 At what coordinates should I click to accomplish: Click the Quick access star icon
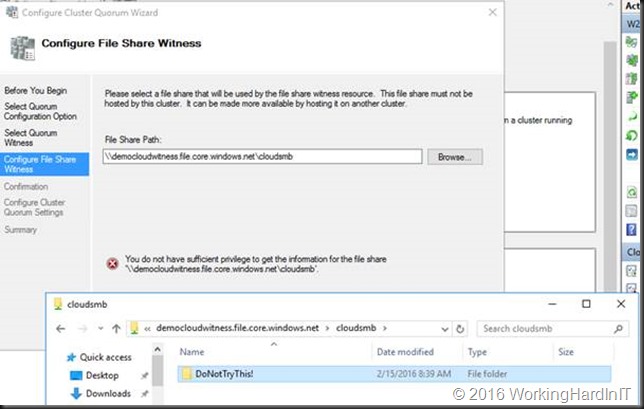click(71, 357)
